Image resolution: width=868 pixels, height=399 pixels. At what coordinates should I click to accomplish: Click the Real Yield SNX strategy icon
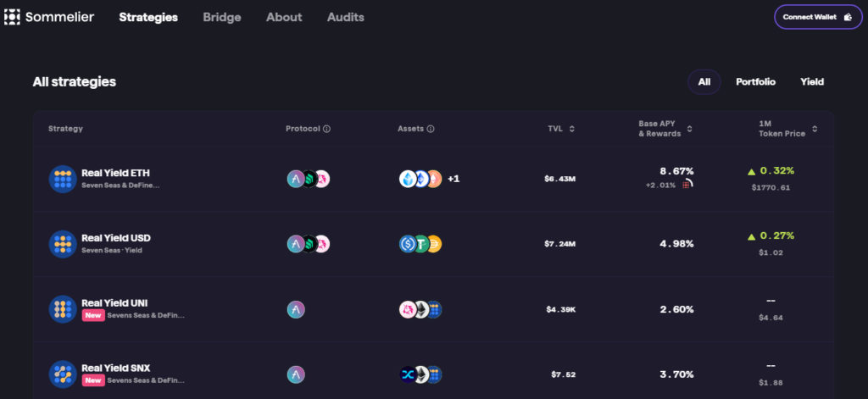63,374
